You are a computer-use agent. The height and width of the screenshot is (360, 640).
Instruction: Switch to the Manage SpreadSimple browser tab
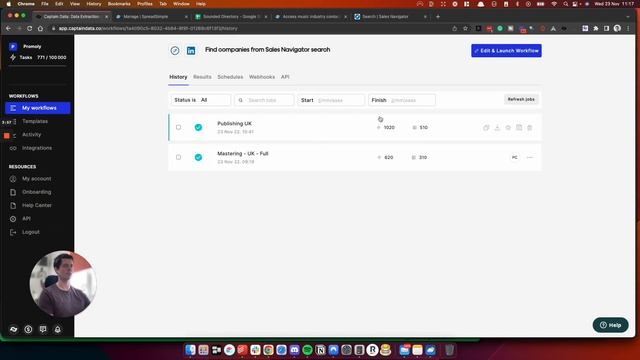(x=151, y=17)
